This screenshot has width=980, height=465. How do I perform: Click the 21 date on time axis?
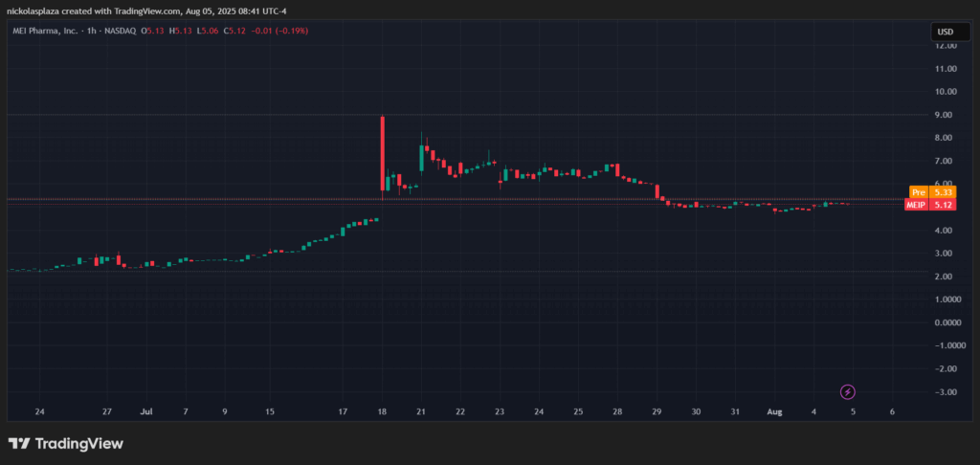click(x=421, y=411)
